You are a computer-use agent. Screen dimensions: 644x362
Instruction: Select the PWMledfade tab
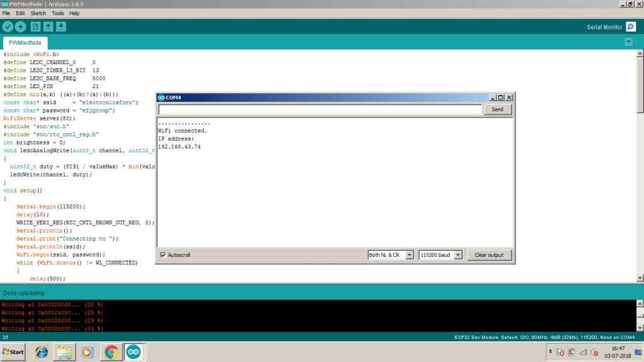pos(25,43)
